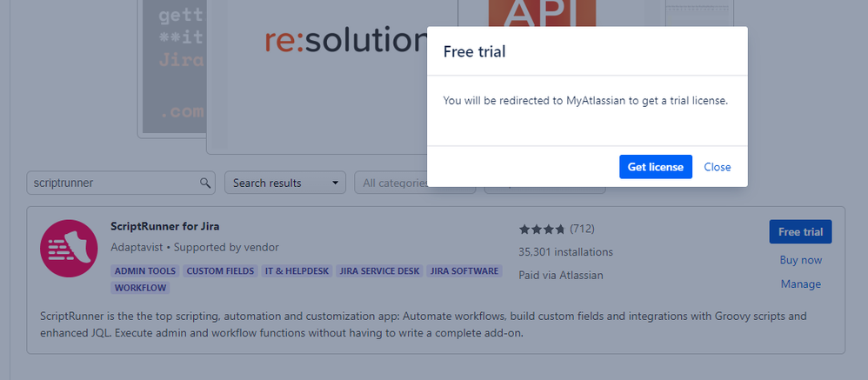Screen dimensions: 868x380
Task: Click the Buy now link
Action: pos(800,260)
